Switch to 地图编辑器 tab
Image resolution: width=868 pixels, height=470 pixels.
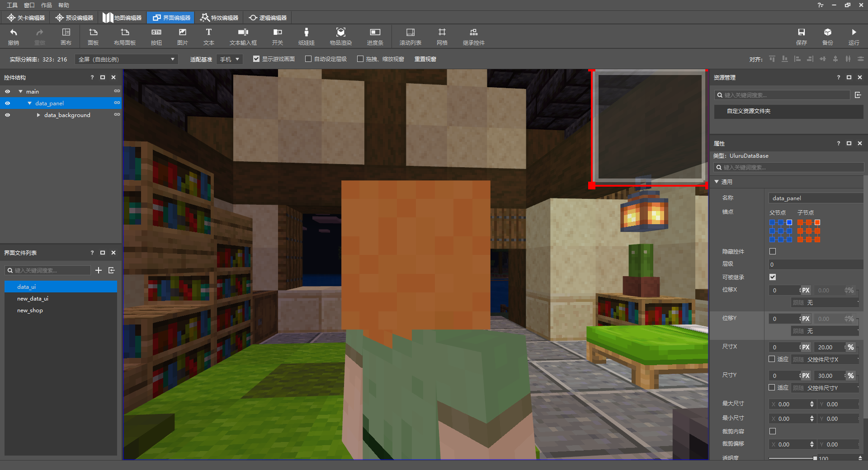coord(122,18)
